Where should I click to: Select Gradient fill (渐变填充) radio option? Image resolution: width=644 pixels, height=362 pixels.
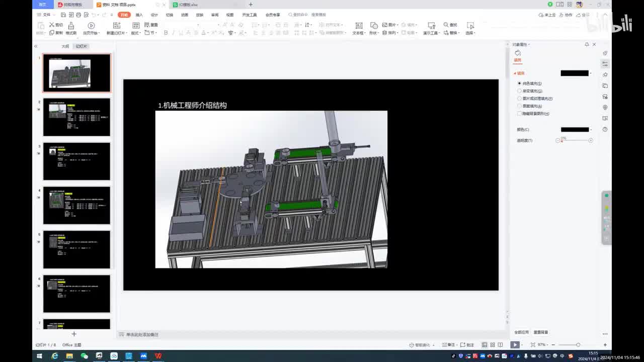point(520,91)
